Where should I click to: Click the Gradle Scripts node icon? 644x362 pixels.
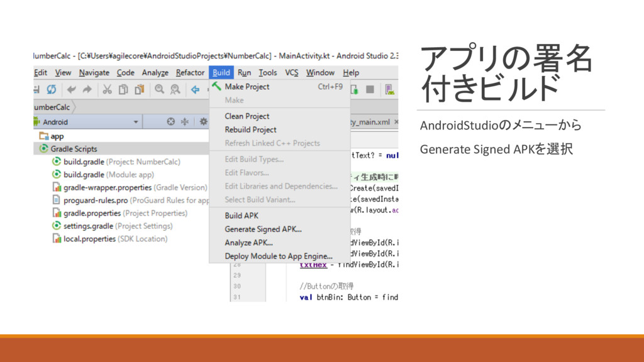[43, 148]
